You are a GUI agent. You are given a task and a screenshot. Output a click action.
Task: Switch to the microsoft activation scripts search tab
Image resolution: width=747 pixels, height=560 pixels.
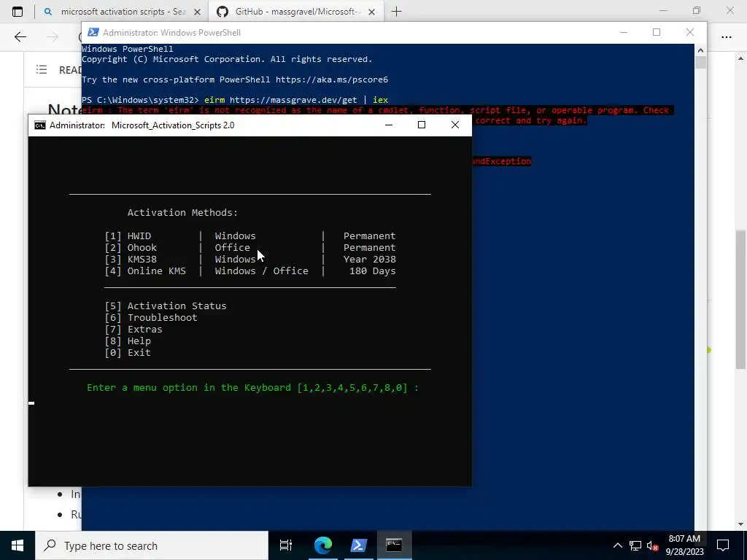[x=123, y=12]
